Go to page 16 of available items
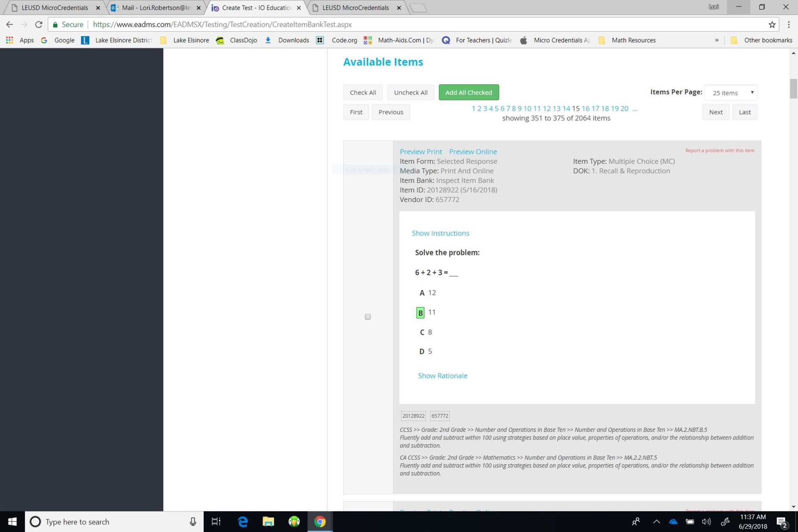The image size is (798, 532). [585, 108]
